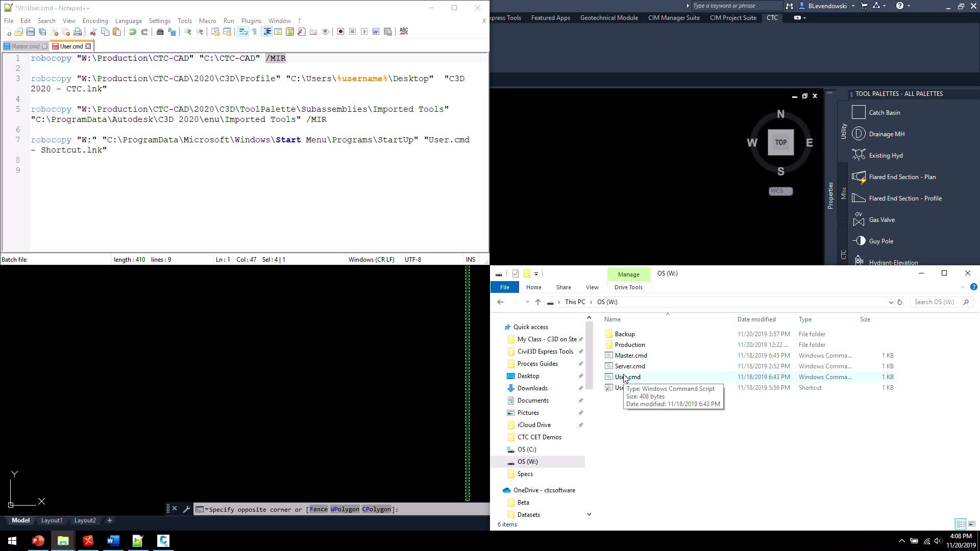
Task: Select the Gas Valve palette tool
Action: 881,220
